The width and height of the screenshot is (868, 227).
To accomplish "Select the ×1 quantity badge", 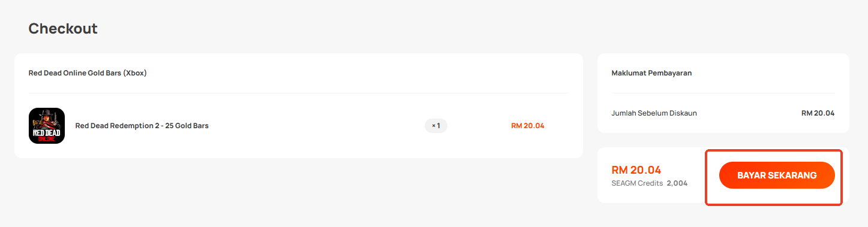I will [436, 126].
